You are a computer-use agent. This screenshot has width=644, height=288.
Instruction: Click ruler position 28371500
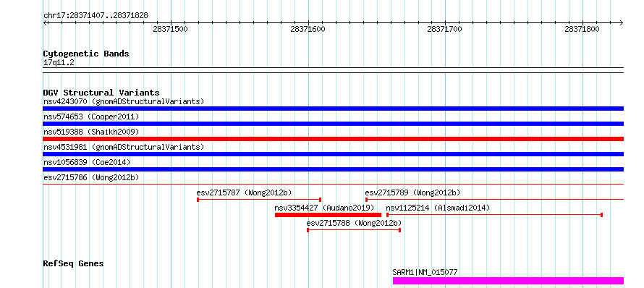click(170, 29)
